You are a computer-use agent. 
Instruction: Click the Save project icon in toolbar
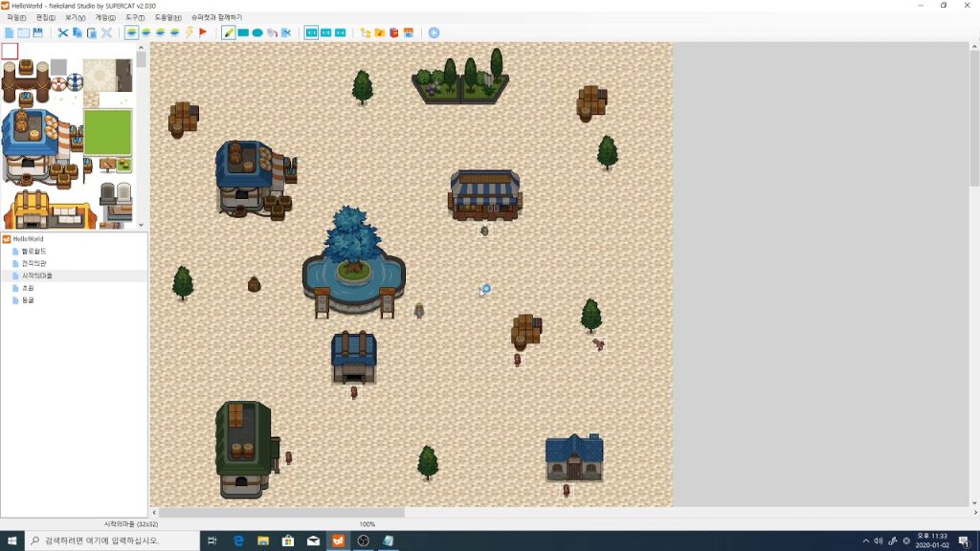point(37,33)
